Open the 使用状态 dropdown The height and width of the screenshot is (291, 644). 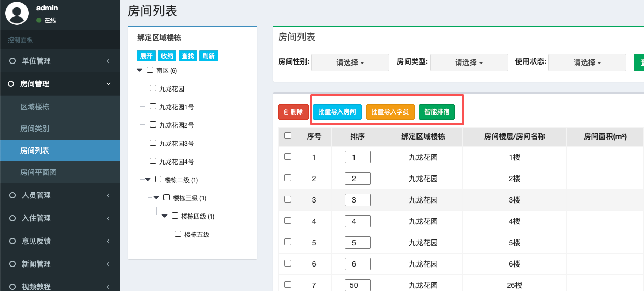587,62
